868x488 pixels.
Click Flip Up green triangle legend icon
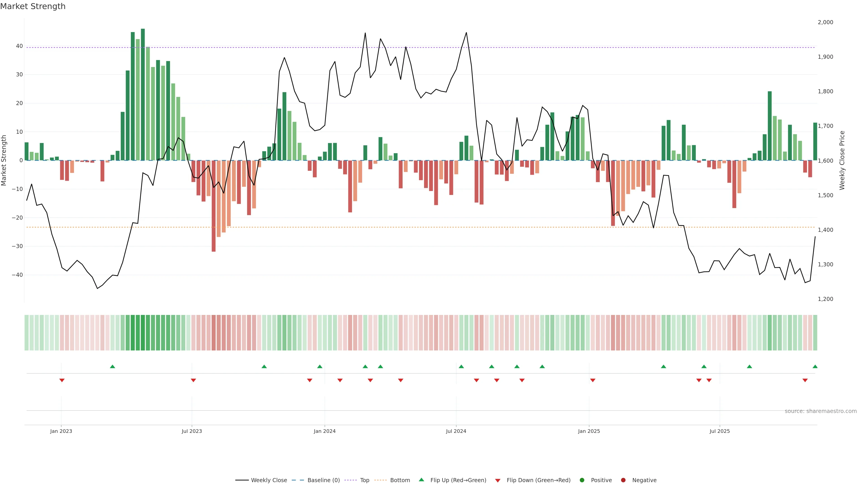pos(421,480)
